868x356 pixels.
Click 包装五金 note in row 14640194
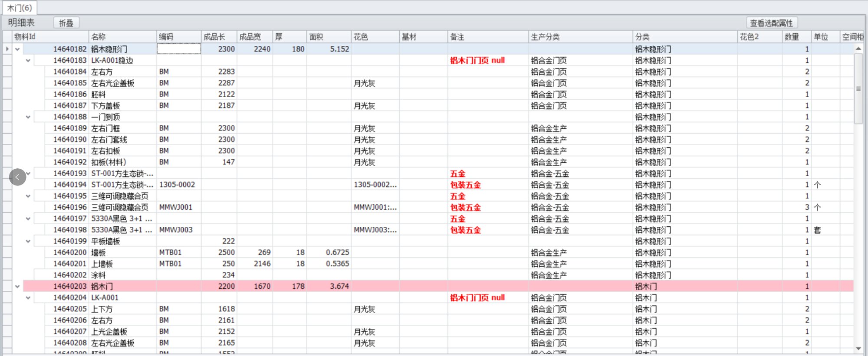(x=466, y=185)
